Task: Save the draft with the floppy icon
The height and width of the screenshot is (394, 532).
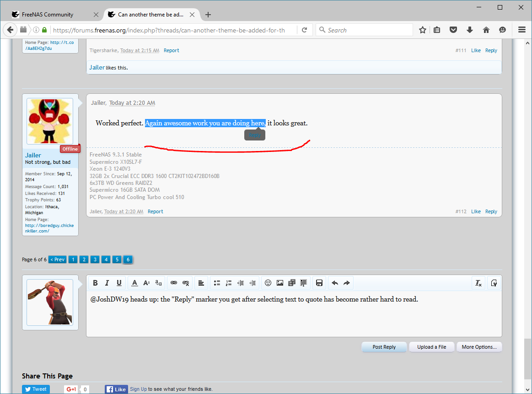Action: click(x=319, y=283)
